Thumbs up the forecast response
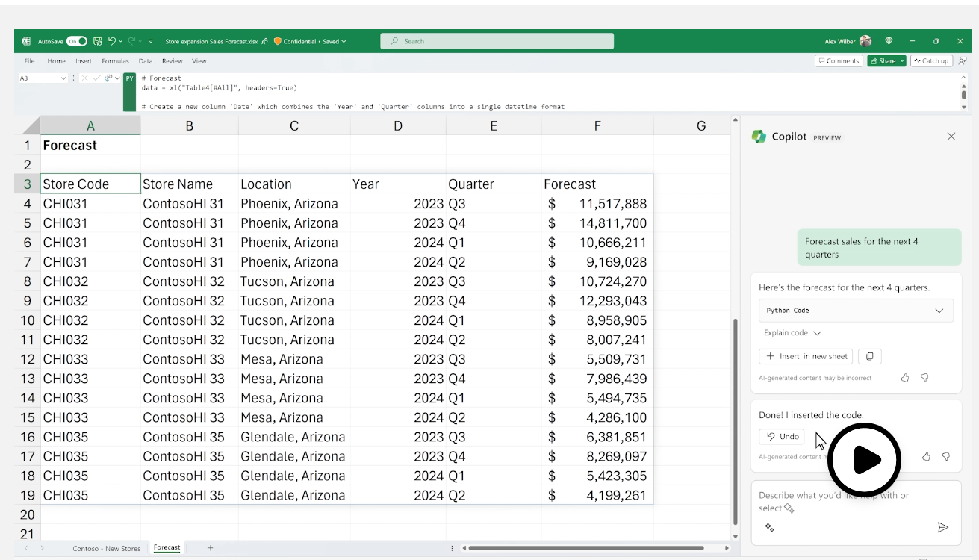Viewport: 979px width, 560px height. point(905,378)
